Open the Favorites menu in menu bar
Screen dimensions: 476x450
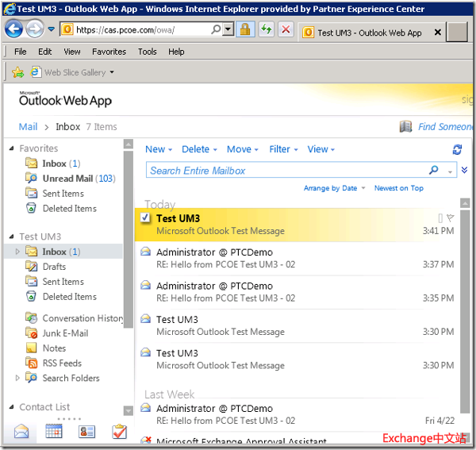[109, 52]
